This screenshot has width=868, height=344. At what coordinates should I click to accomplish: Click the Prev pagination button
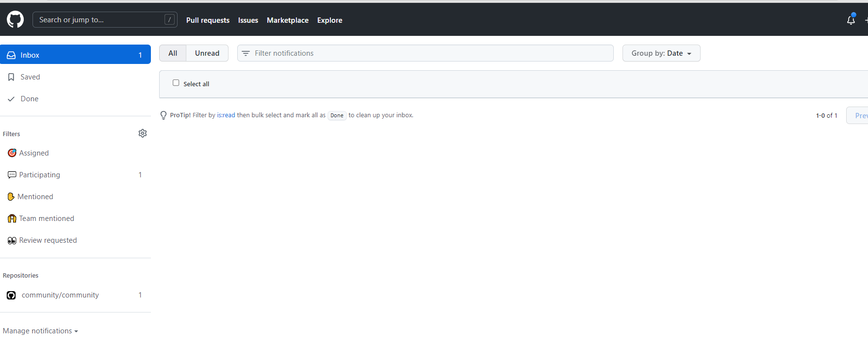click(858, 115)
